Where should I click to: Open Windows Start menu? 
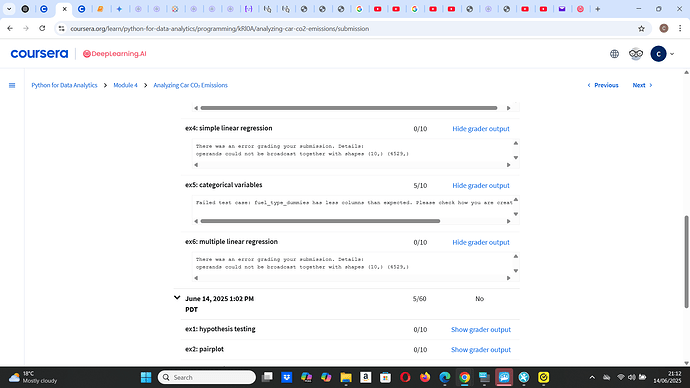(146, 377)
